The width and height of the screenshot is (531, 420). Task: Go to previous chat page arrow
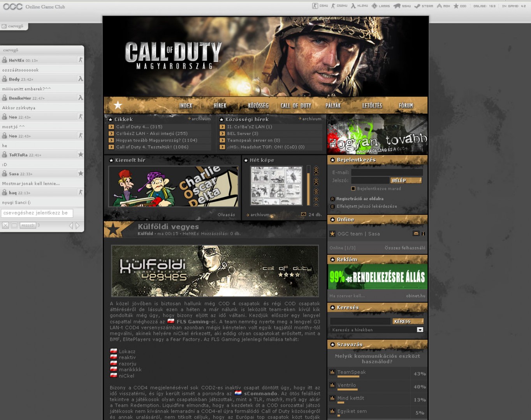click(x=71, y=226)
